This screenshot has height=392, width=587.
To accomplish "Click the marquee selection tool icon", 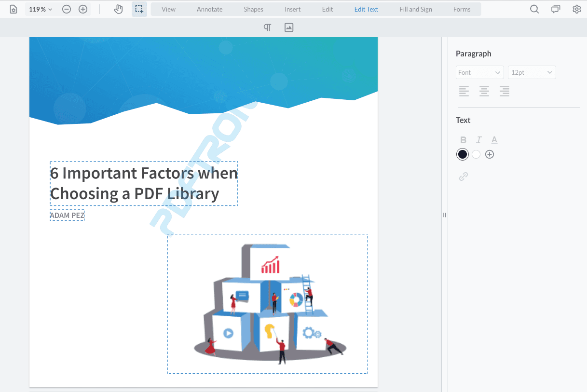I will point(139,9).
